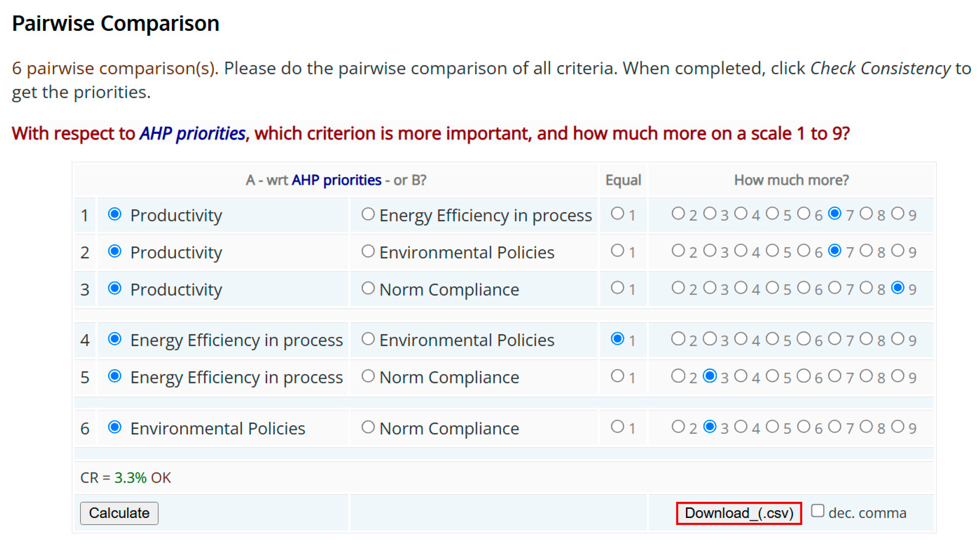Select Environmental Policies option in row 4
980x552 pixels.
point(368,339)
